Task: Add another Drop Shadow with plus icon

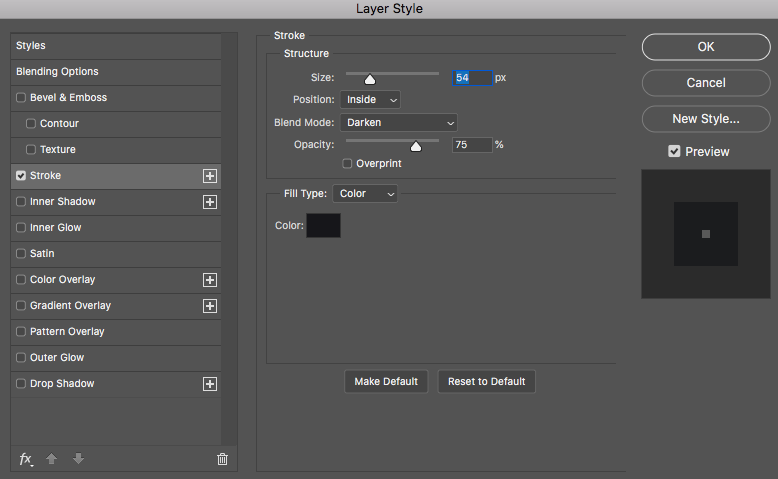Action: tap(210, 384)
